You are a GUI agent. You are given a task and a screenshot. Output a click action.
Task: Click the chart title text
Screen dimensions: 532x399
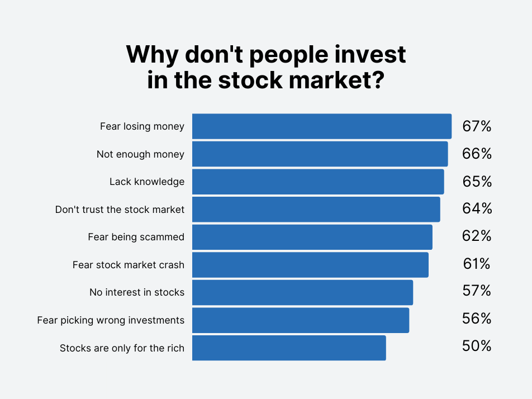coord(266,67)
